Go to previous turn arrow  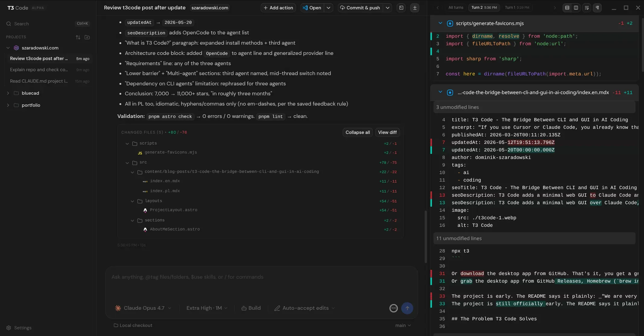tap(438, 8)
